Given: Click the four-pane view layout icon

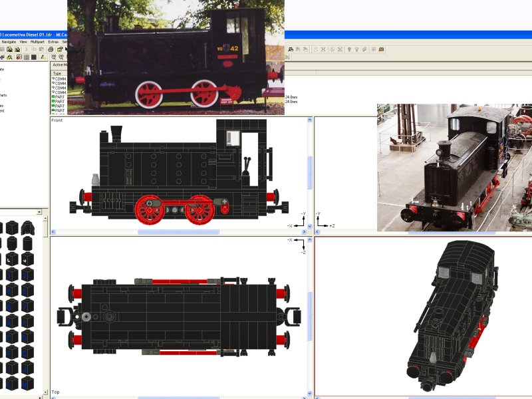Looking at the screenshot, I should coord(19,57).
